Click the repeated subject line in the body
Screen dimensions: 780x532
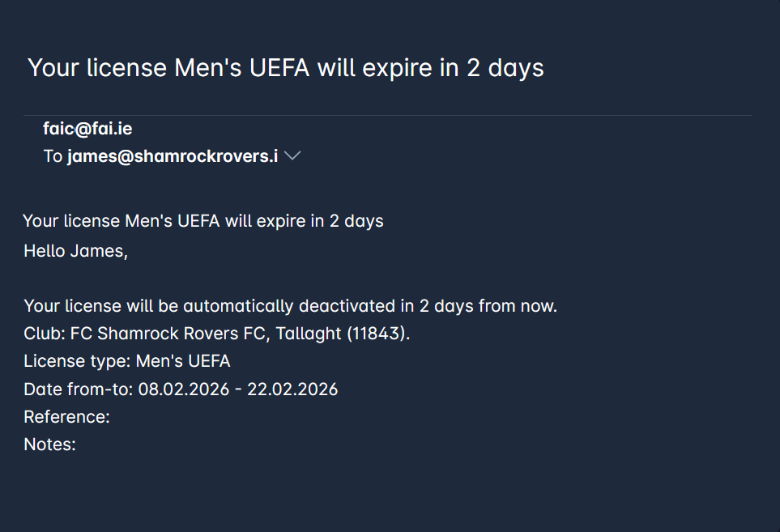click(202, 221)
